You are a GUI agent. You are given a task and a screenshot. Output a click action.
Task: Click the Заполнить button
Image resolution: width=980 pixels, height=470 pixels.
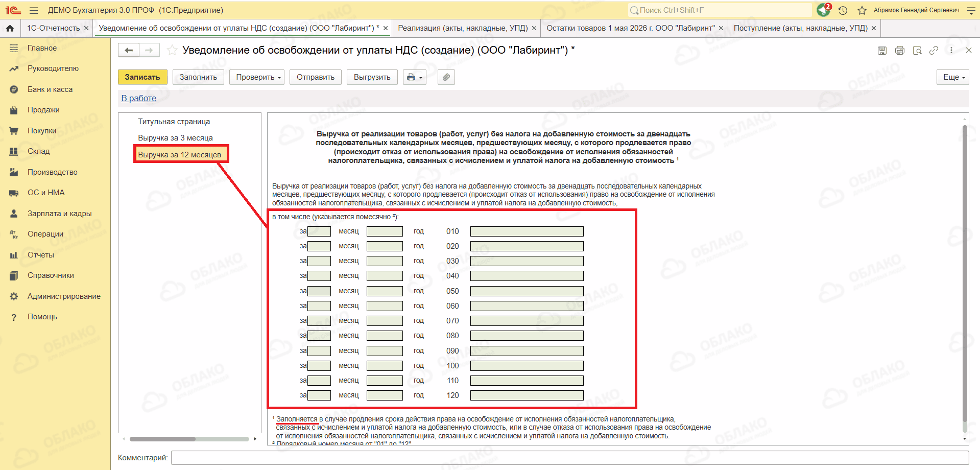198,77
